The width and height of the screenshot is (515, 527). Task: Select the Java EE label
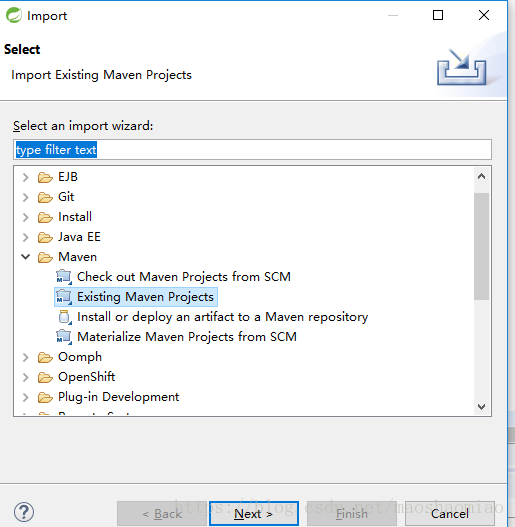(79, 237)
